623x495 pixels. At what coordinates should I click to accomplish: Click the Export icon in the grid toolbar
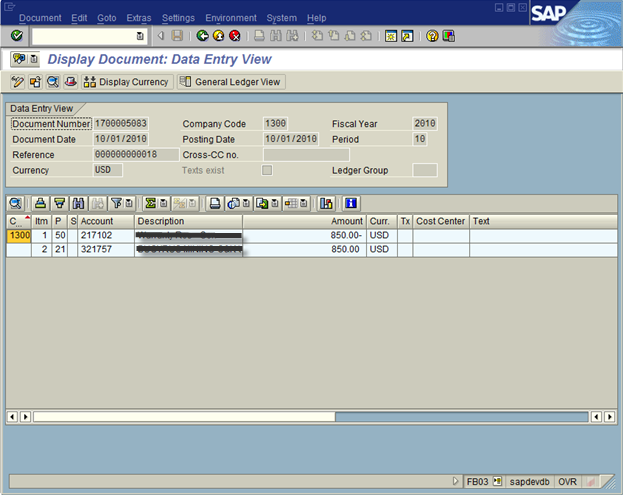(x=262, y=204)
